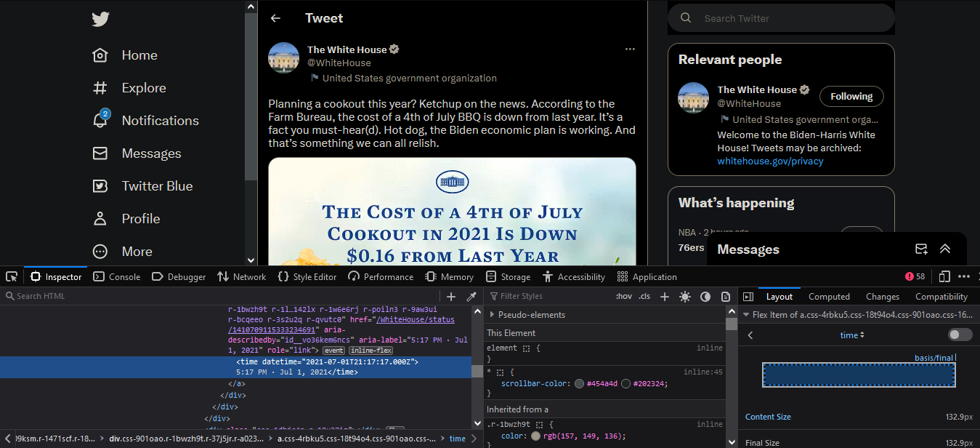Viewport: 980px width, 448px height.
Task: Switch to Console tab
Action: coord(116,276)
